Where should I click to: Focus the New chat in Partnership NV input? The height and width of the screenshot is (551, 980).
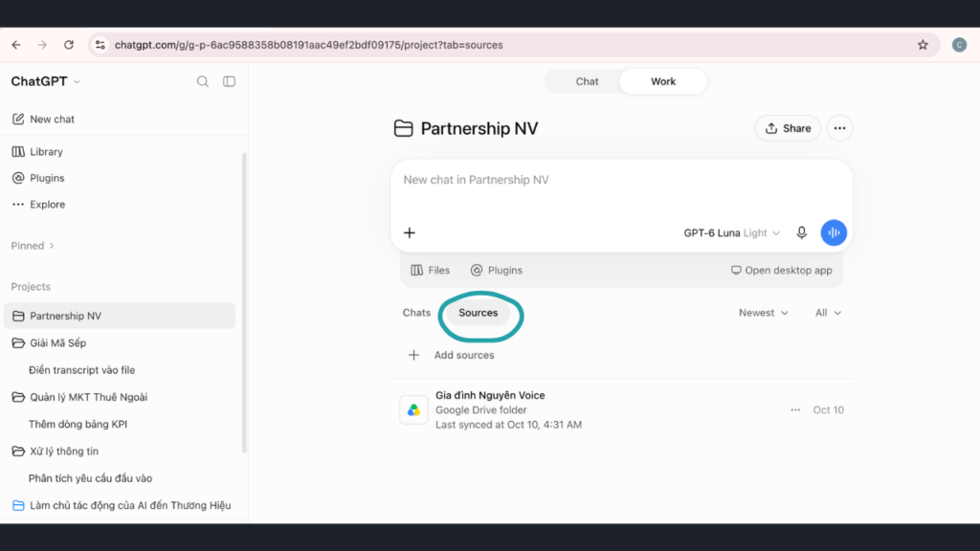pos(621,181)
